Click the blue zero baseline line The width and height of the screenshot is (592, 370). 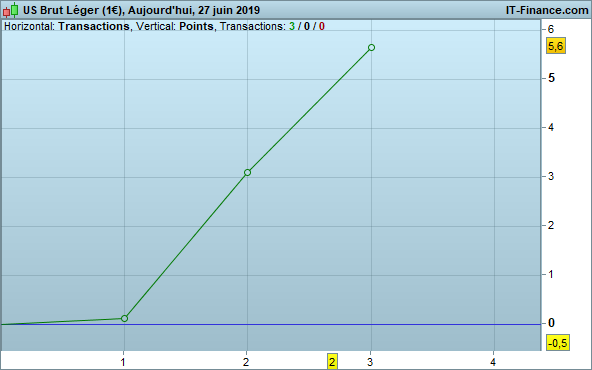(271, 324)
